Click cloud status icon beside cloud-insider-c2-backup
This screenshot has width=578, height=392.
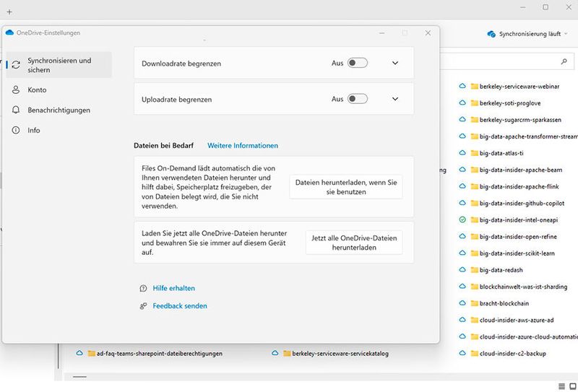point(462,353)
